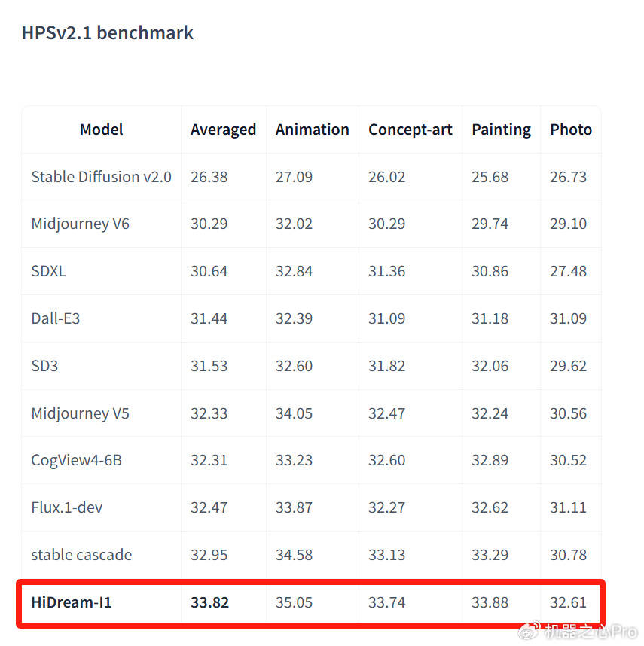
Task: Select the Midjourney V6 model cell
Action: tap(80, 224)
